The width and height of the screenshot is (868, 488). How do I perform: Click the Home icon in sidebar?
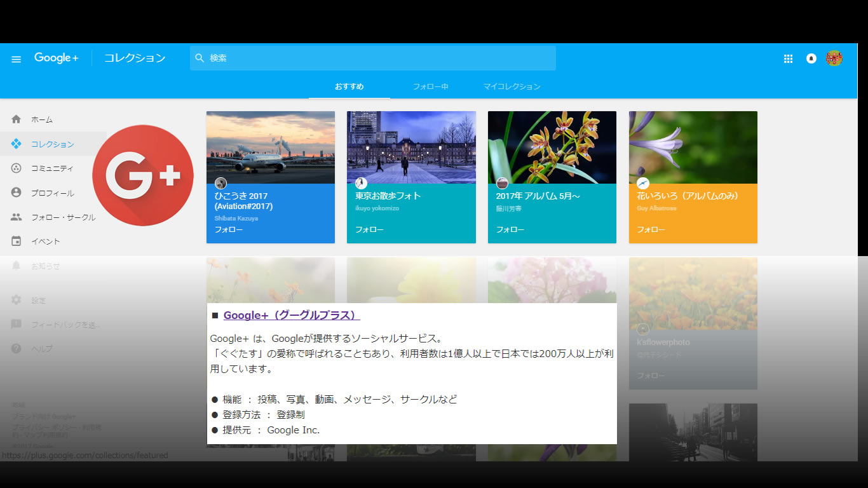pyautogui.click(x=17, y=119)
